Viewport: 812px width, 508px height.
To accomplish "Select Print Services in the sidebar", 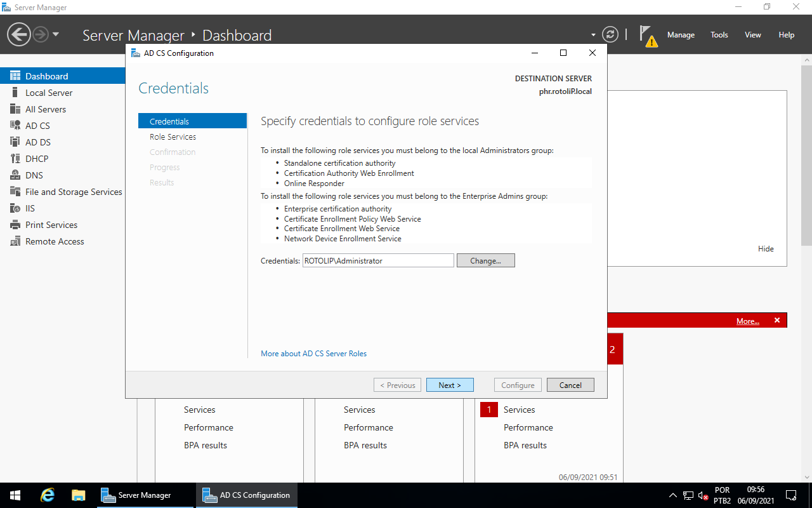I will pos(49,224).
